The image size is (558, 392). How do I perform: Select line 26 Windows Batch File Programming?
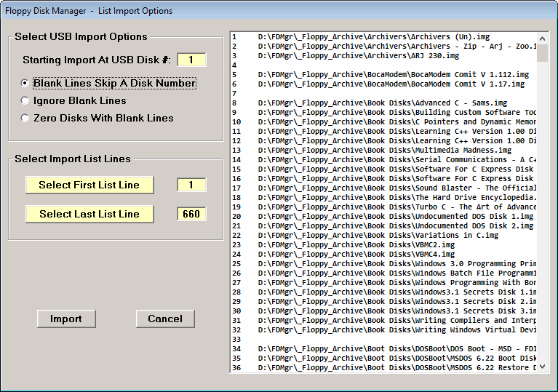383,273
